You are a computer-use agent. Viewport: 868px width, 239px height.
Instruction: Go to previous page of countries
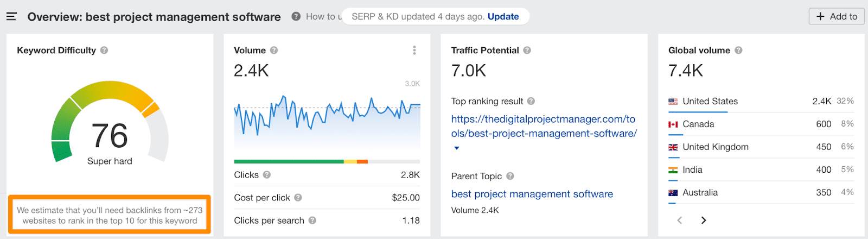[x=680, y=220]
